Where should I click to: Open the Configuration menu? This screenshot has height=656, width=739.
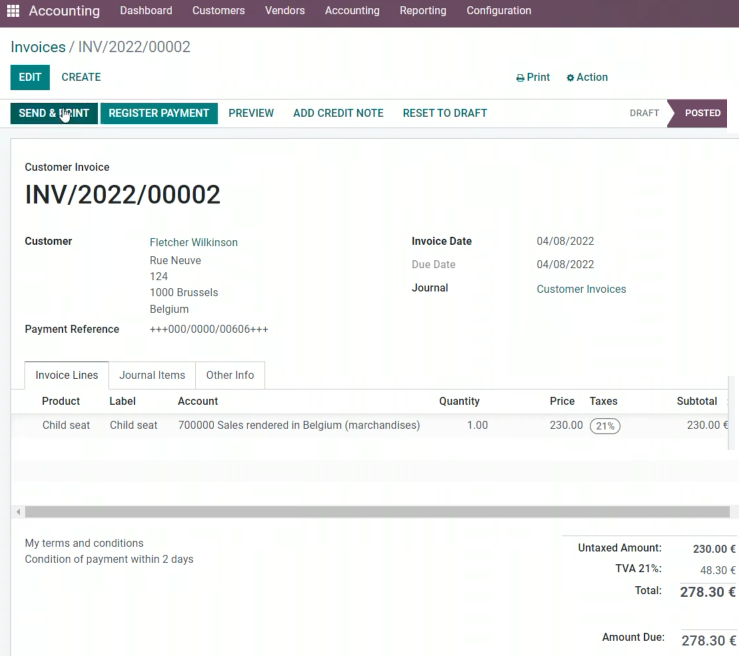tap(499, 10)
